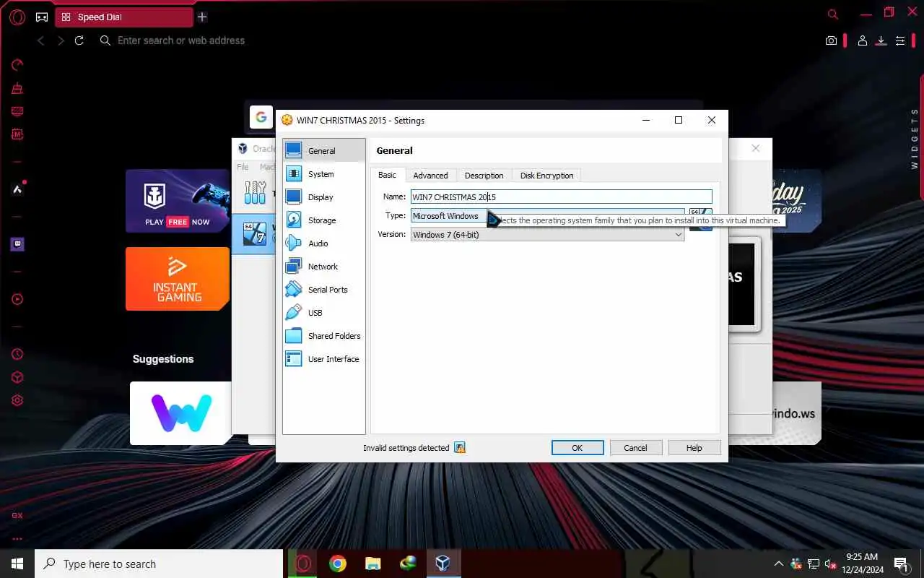Click the Widgets label on the right edge
Viewport: 924px width, 578px height.
915,139
